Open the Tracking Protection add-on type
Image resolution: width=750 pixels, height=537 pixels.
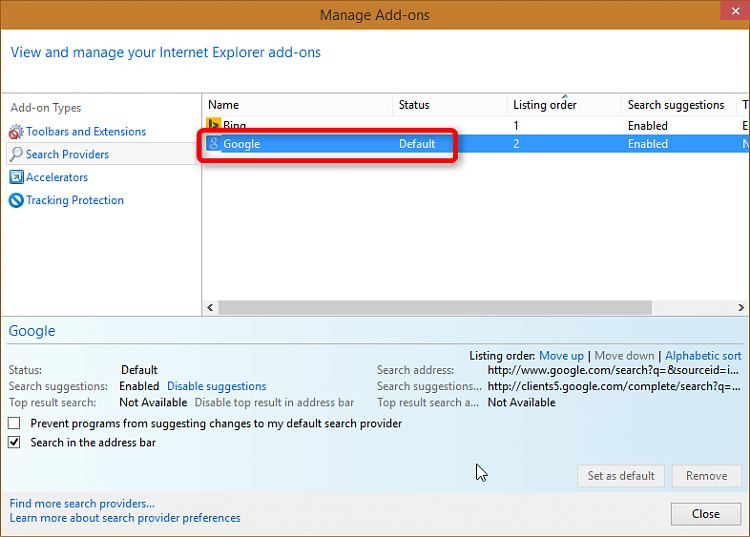pos(75,200)
